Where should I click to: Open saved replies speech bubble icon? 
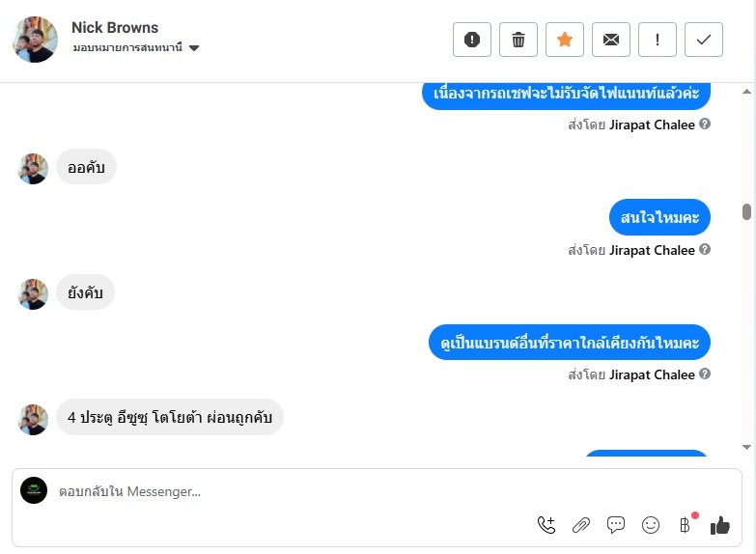click(616, 525)
